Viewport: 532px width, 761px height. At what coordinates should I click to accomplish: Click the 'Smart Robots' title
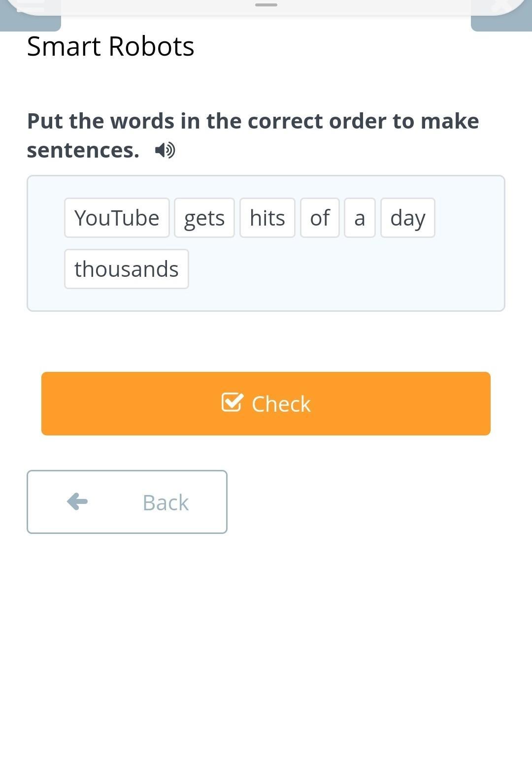coord(110,46)
